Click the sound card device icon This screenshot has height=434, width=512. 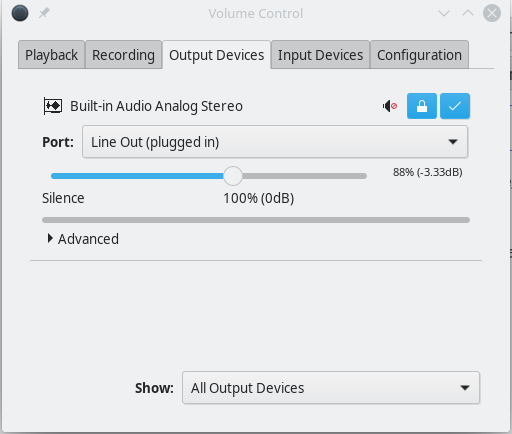[53, 106]
